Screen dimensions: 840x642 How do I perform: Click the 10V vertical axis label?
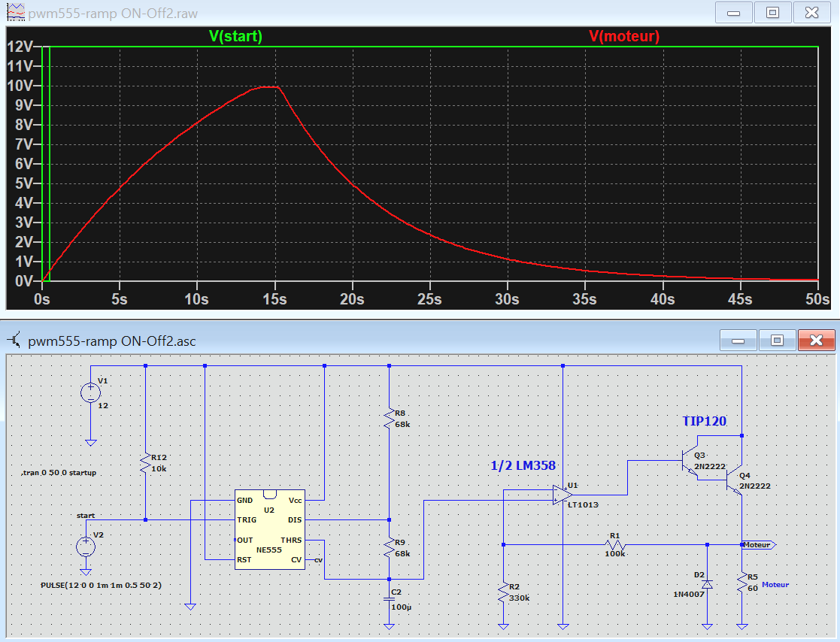pos(20,86)
